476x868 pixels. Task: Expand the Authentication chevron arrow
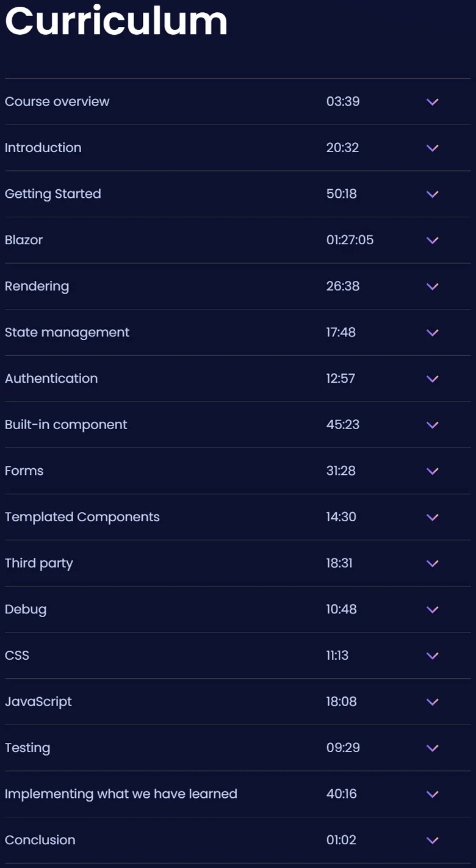(433, 378)
